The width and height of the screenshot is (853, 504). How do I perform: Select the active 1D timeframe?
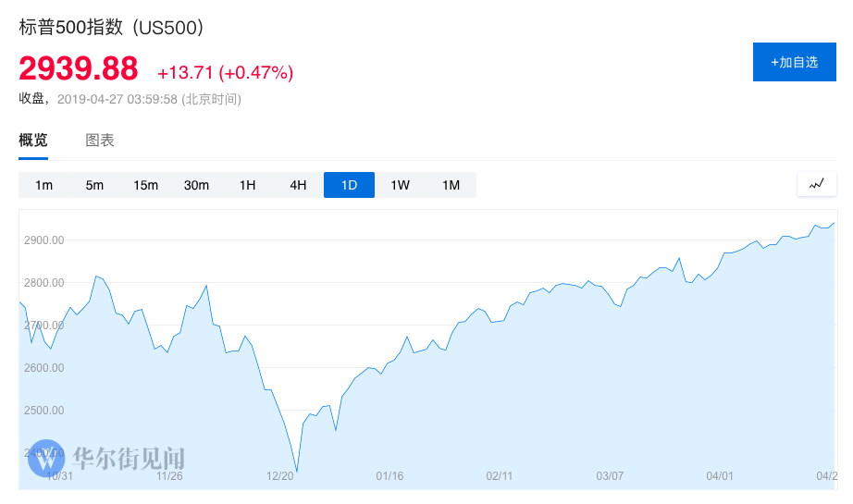(349, 185)
